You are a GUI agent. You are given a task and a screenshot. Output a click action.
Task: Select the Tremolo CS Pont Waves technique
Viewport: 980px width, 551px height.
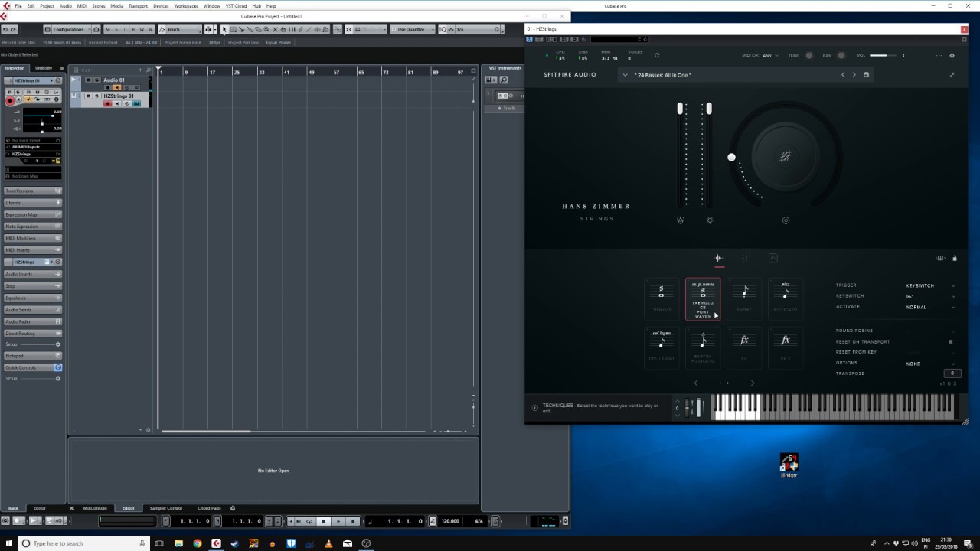[703, 298]
